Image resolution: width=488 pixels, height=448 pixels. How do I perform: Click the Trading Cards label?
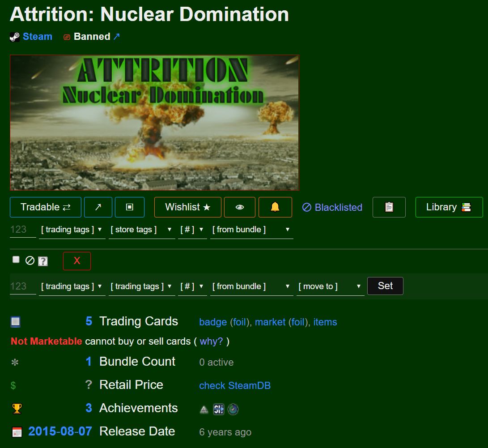139,321
